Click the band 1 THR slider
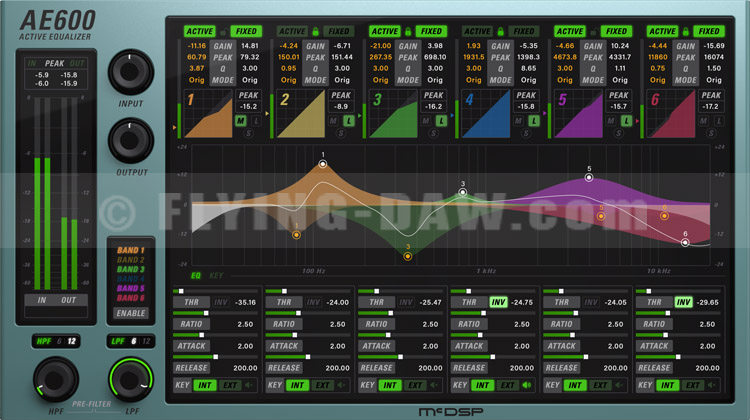The height and width of the screenshot is (420, 750). pyautogui.click(x=216, y=291)
